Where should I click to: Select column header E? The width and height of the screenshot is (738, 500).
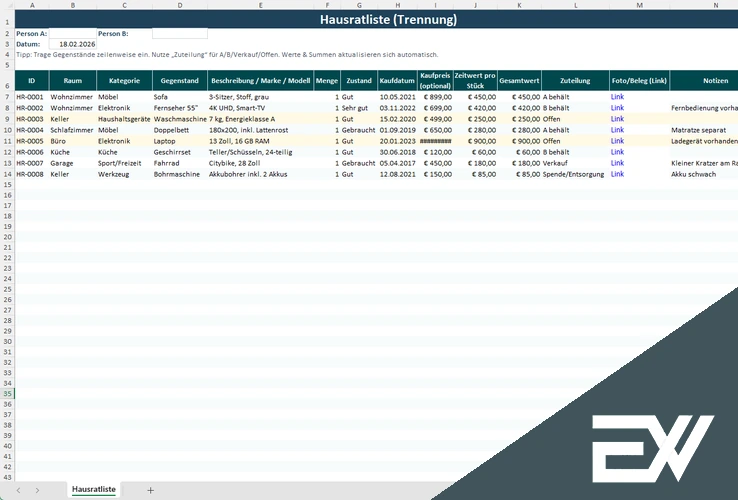pyautogui.click(x=260, y=5)
